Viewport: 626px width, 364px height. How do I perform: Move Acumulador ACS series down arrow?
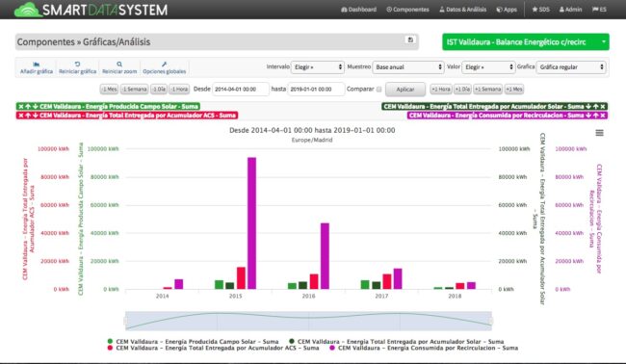coord(35,116)
